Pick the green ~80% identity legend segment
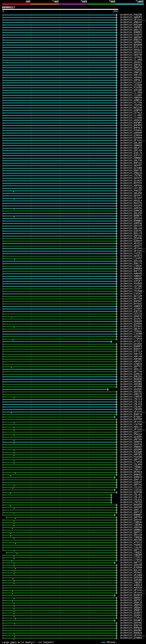Image resolution: width=146 pixels, height=644 pixels. pyautogui.click(x=101, y=4)
